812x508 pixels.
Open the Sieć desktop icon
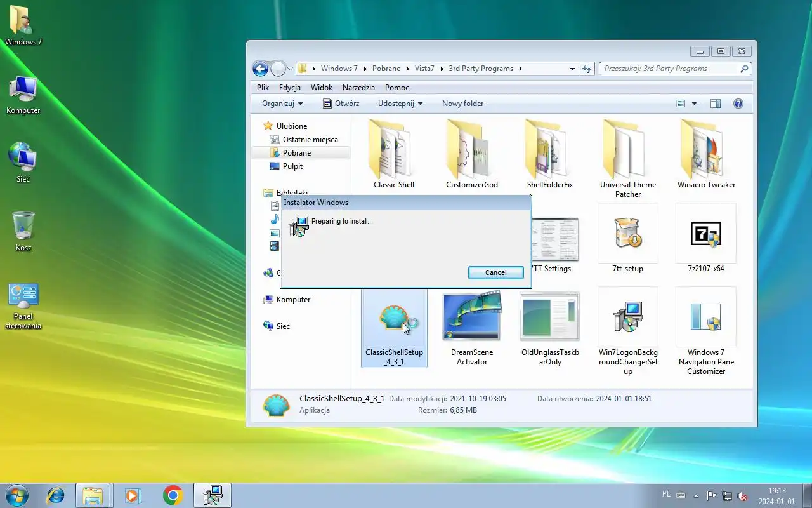[x=23, y=163]
